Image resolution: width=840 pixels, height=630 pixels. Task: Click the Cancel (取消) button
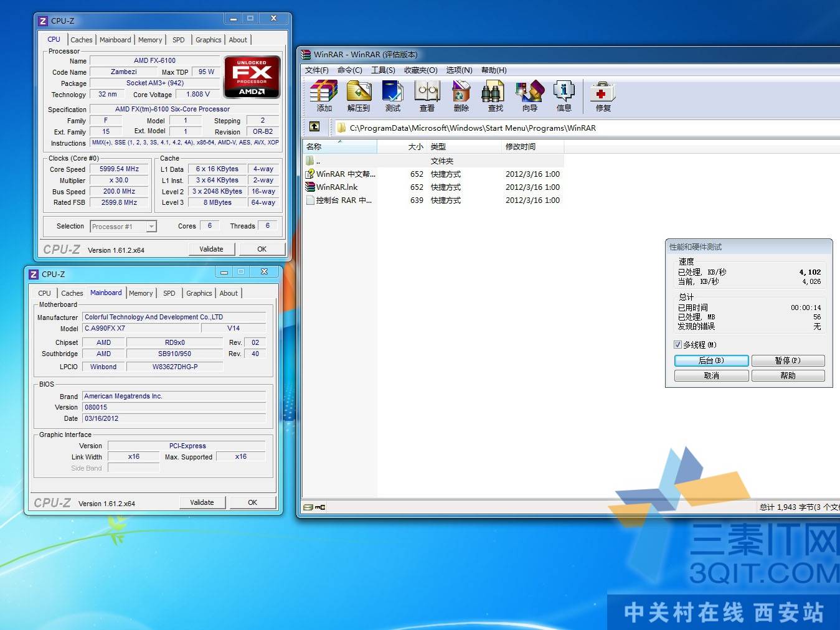(711, 375)
